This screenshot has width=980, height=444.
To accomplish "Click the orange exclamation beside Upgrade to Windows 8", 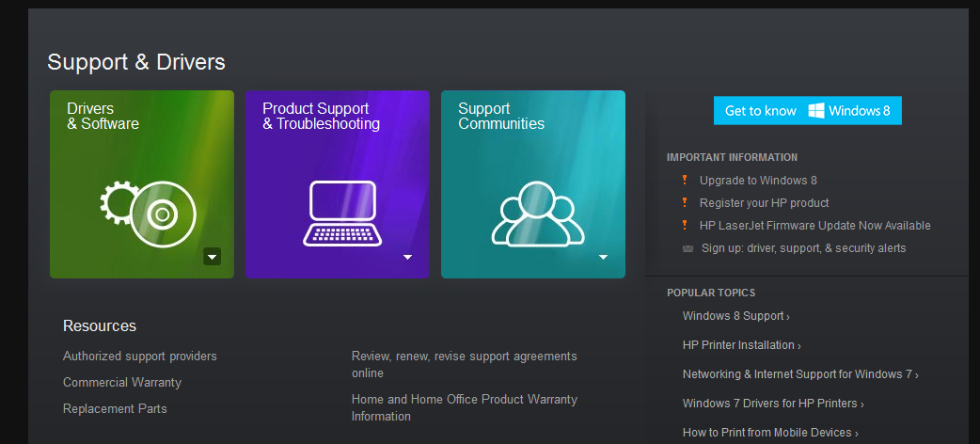I will click(685, 180).
